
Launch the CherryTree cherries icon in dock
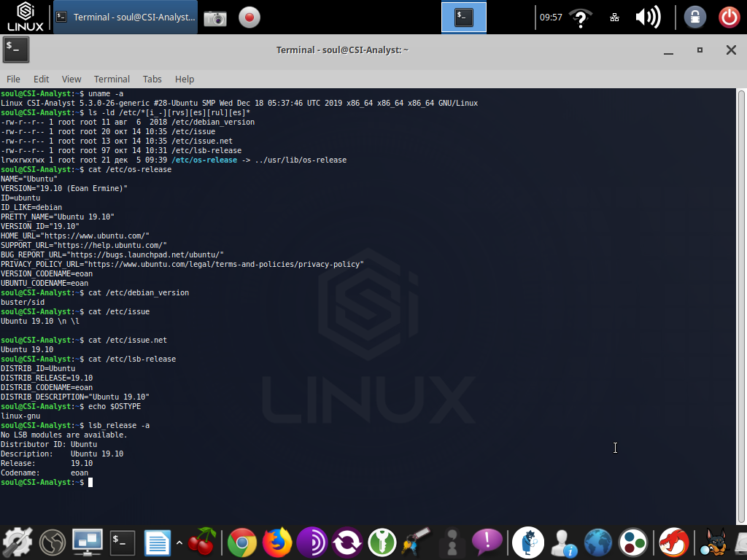pyautogui.click(x=202, y=542)
